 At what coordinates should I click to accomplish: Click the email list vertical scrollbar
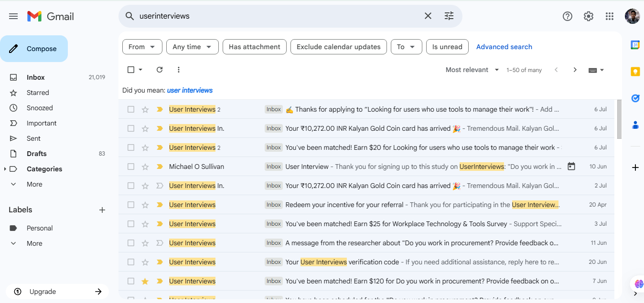point(620,119)
